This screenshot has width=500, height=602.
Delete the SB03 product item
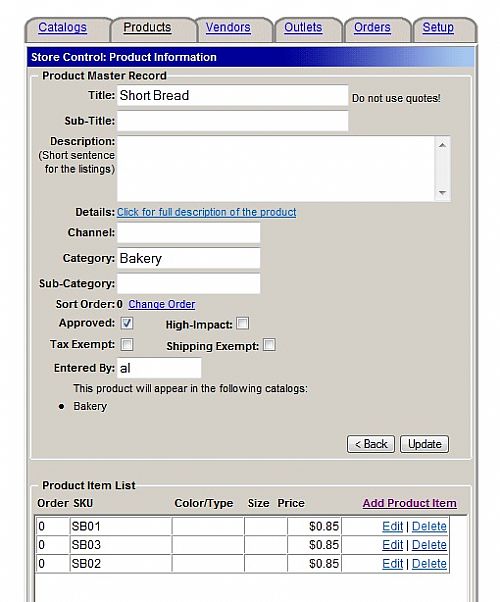(x=429, y=545)
